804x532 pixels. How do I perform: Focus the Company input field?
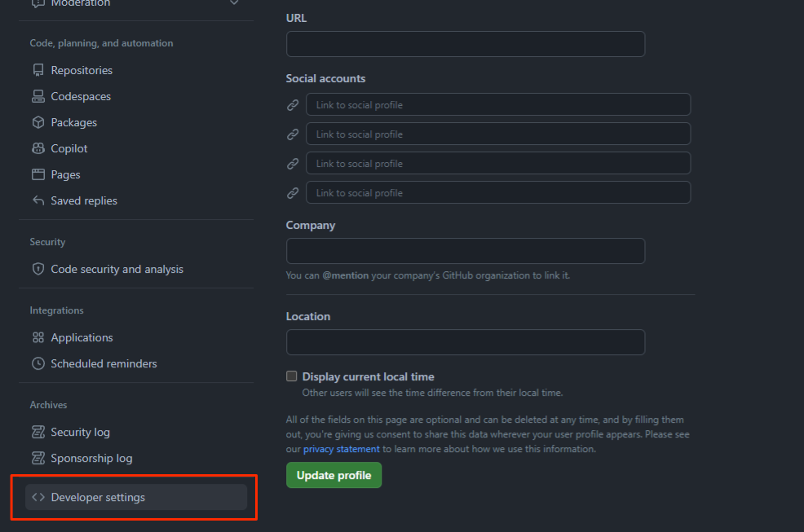(466, 251)
